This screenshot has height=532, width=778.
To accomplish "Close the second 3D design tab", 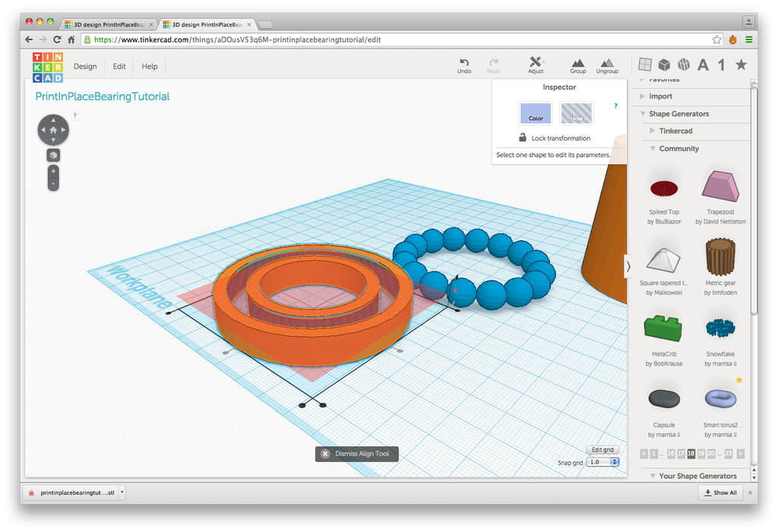I will (x=249, y=24).
